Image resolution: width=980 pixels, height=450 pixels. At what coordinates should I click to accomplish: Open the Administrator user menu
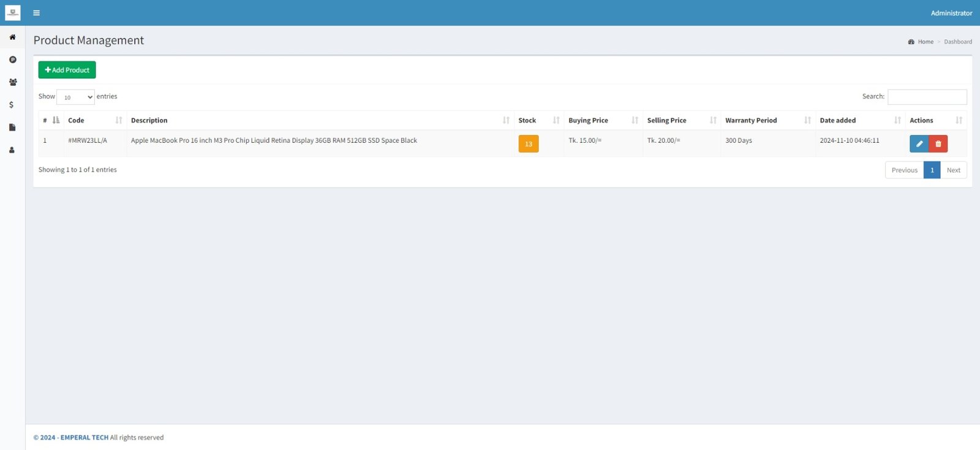(951, 13)
